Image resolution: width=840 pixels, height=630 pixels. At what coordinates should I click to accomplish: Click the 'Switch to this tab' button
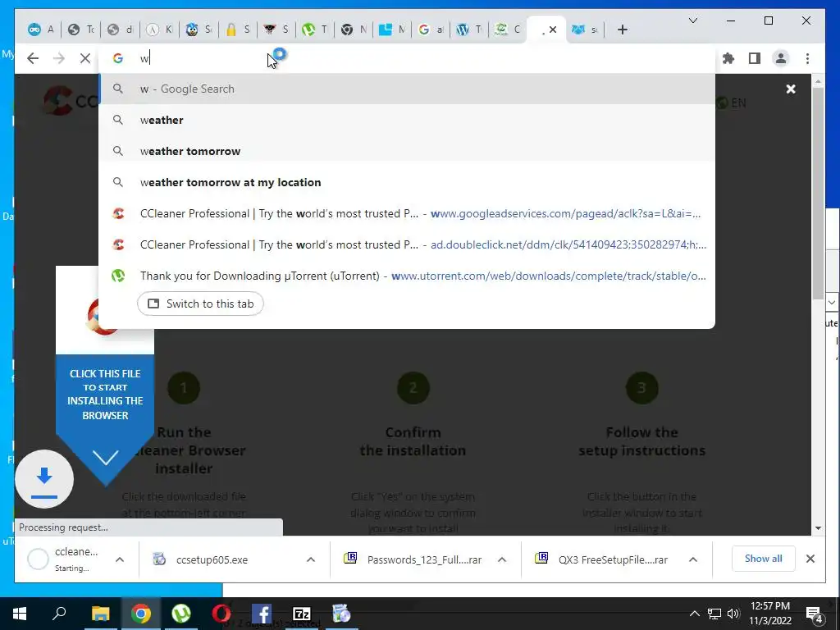click(200, 304)
